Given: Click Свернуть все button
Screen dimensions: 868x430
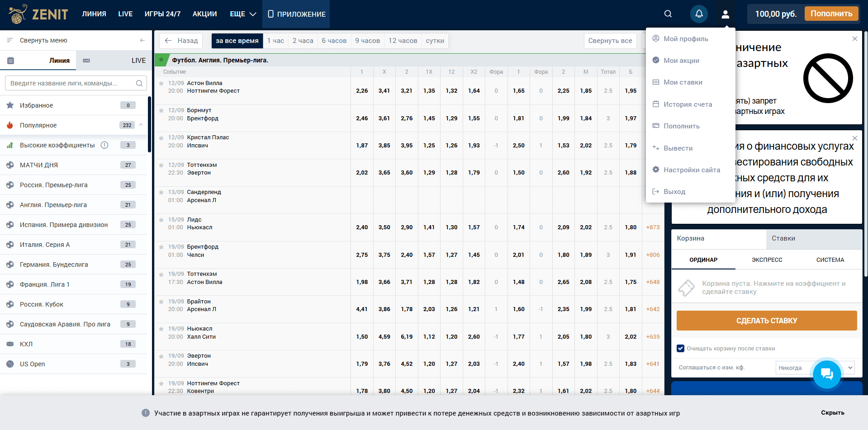Looking at the screenshot, I should tap(610, 41).
